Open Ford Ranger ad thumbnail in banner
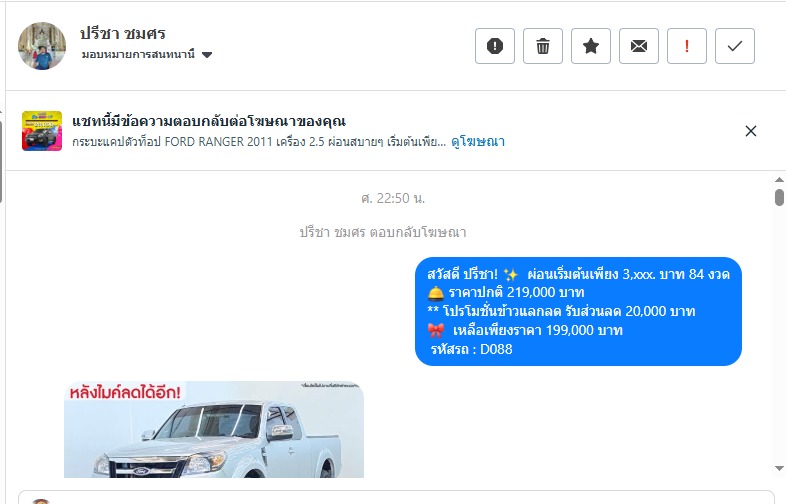 (42, 131)
